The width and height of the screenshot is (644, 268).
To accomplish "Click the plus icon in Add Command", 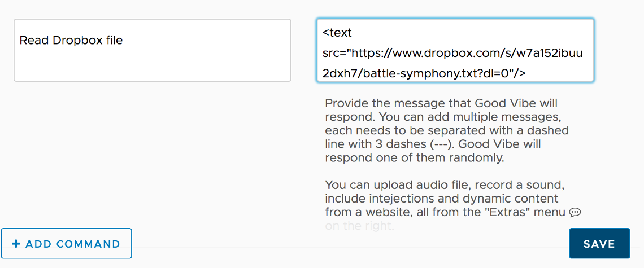I will coord(16,244).
